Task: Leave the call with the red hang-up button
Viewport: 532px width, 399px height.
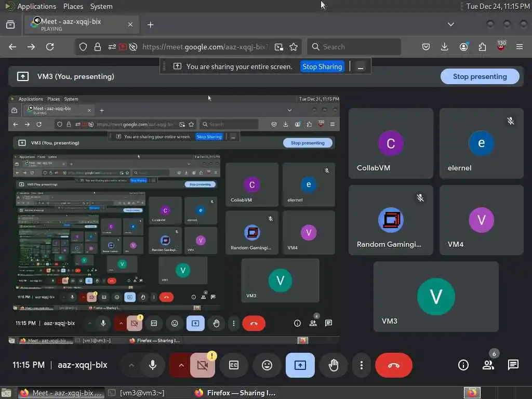Action: tap(394, 365)
